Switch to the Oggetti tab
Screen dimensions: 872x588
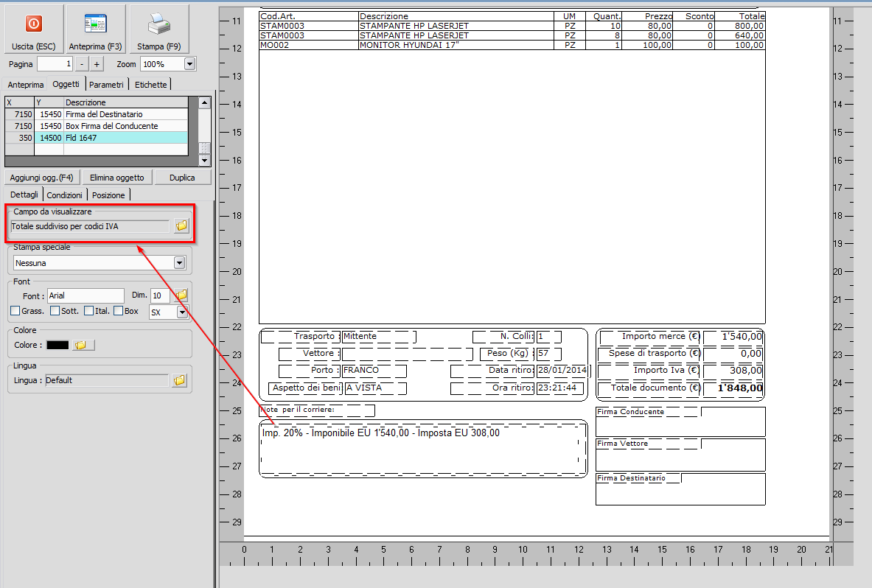pyautogui.click(x=66, y=84)
